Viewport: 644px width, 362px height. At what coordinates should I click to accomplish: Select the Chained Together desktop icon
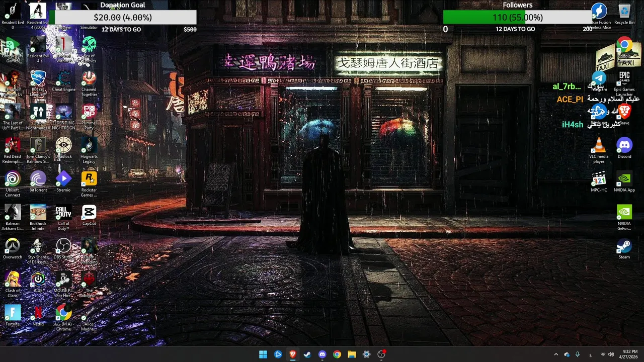(89, 83)
